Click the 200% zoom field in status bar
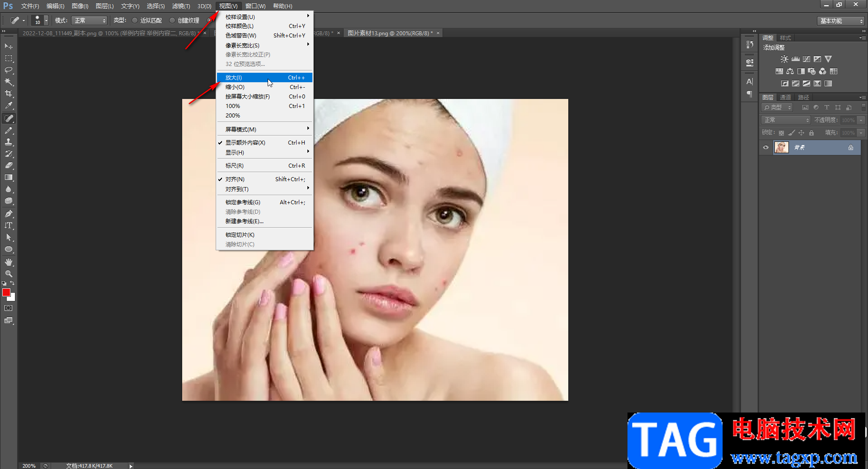The height and width of the screenshot is (469, 868). tap(29, 466)
